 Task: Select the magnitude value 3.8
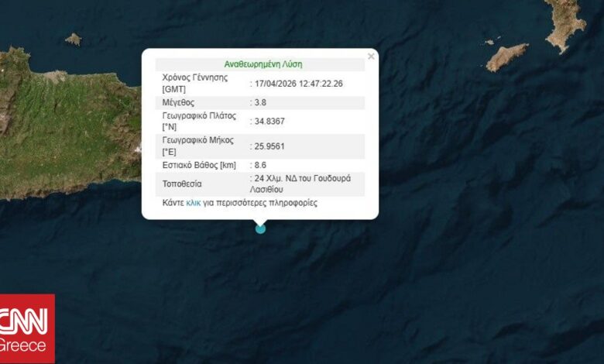point(260,102)
